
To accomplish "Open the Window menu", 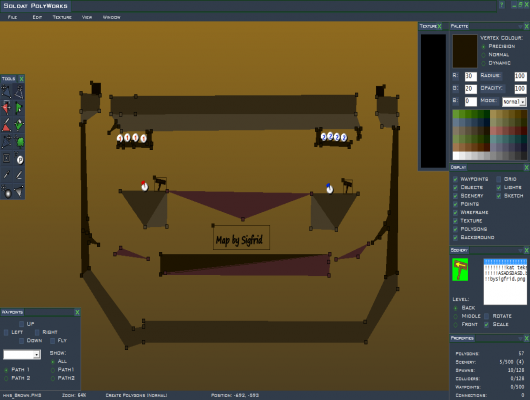I will (x=112, y=17).
